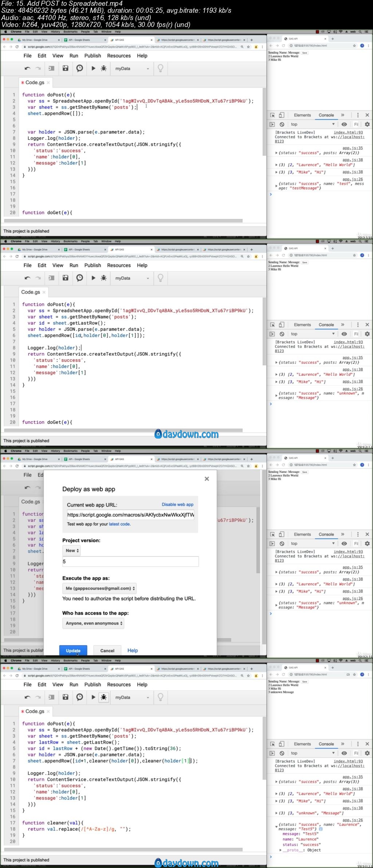Click lightbulb icon above the cleaner function code
The image size is (373, 868).
(x=160, y=697)
